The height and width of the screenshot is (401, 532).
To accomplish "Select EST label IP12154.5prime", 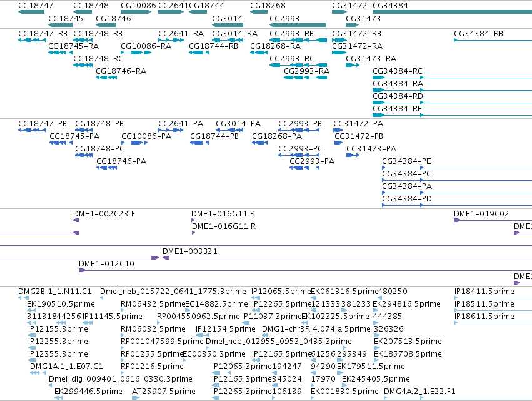I will (x=225, y=329).
